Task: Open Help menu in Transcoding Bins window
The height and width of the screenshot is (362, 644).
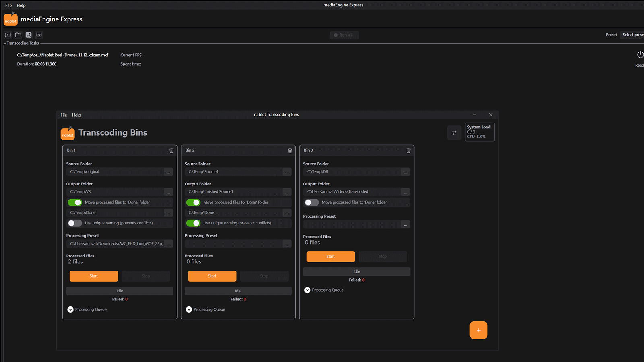Action: pos(76,115)
